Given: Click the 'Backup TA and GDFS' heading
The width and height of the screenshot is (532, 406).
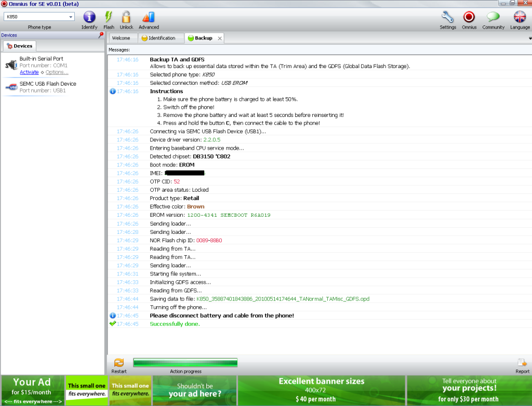Looking at the screenshot, I should [177, 59].
